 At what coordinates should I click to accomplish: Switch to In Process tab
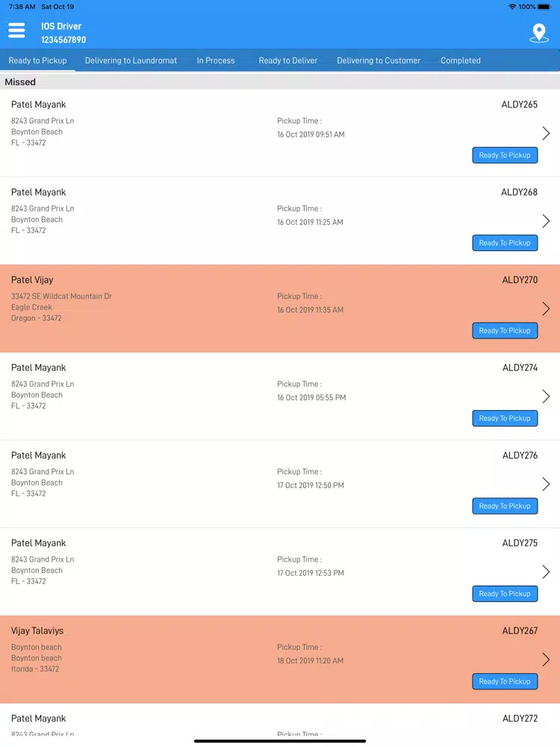[x=216, y=61]
